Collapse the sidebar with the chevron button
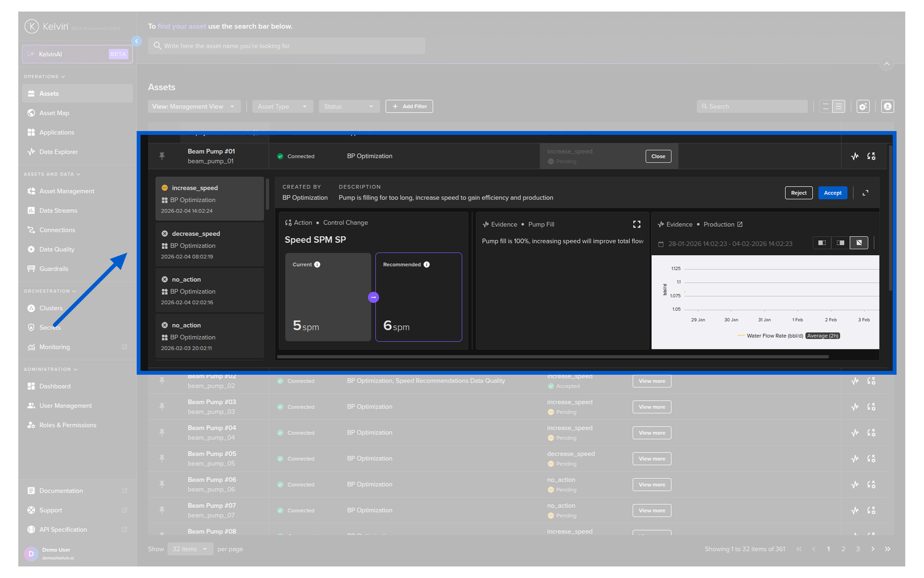 pos(137,41)
